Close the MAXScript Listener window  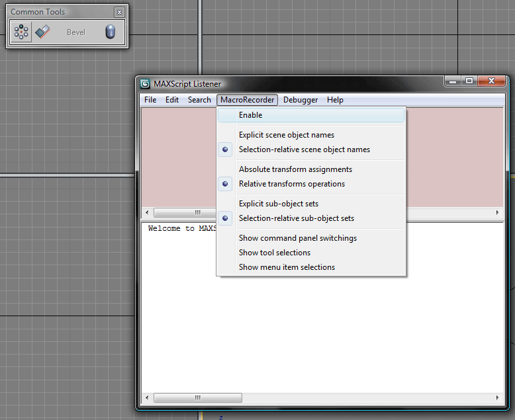point(491,81)
